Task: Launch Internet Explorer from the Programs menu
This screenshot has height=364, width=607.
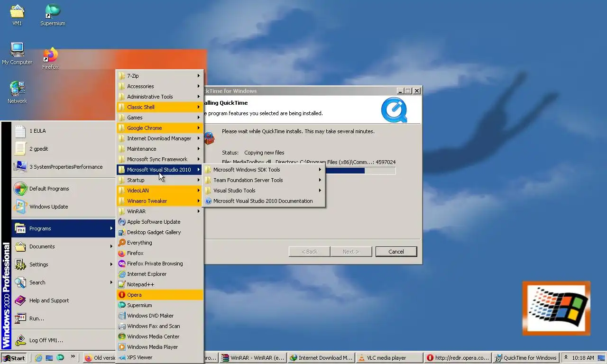Action: coord(160,274)
